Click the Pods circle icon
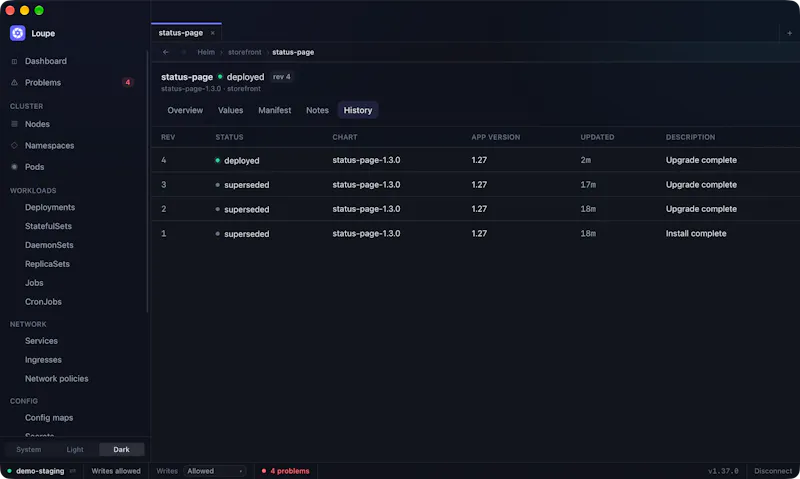 [x=14, y=167]
